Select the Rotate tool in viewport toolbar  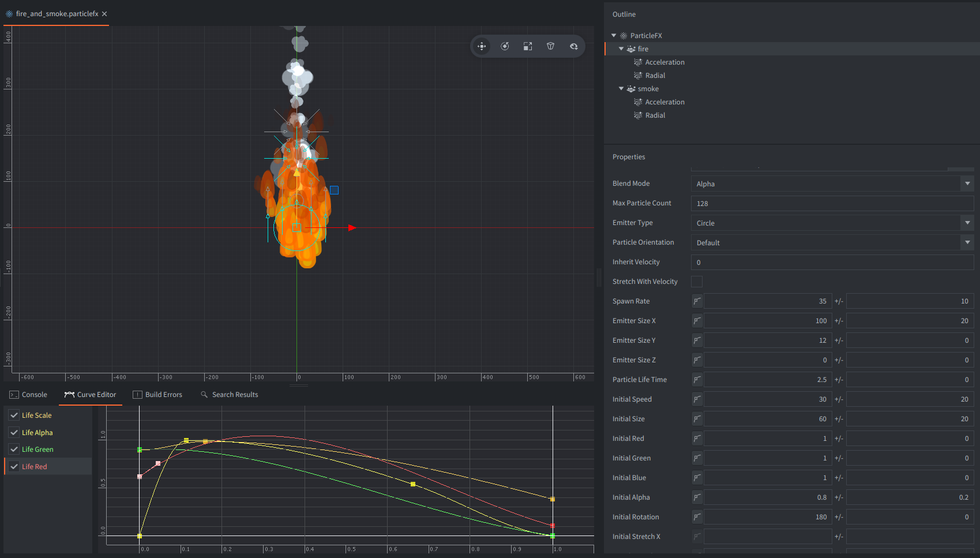coord(505,46)
